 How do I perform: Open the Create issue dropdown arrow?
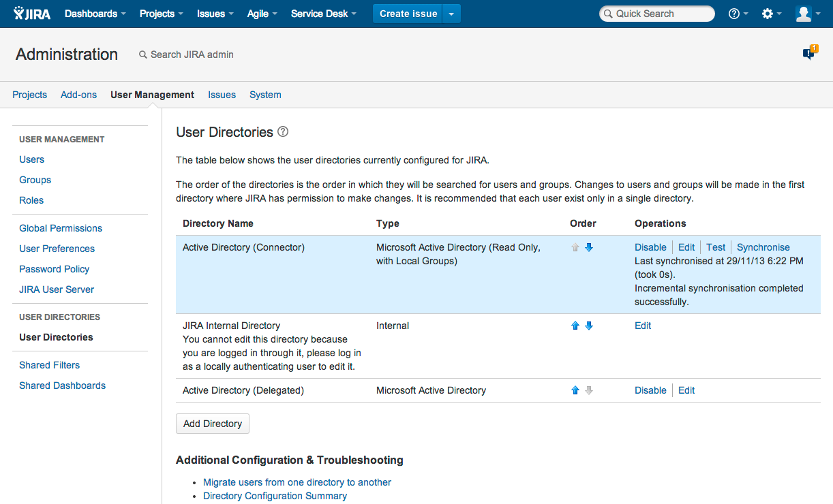(451, 14)
